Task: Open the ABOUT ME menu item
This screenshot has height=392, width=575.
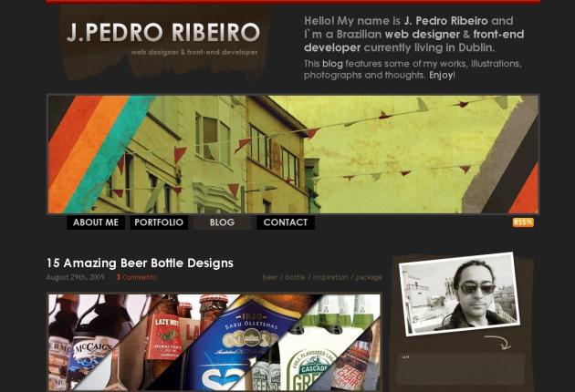Action: (x=96, y=222)
